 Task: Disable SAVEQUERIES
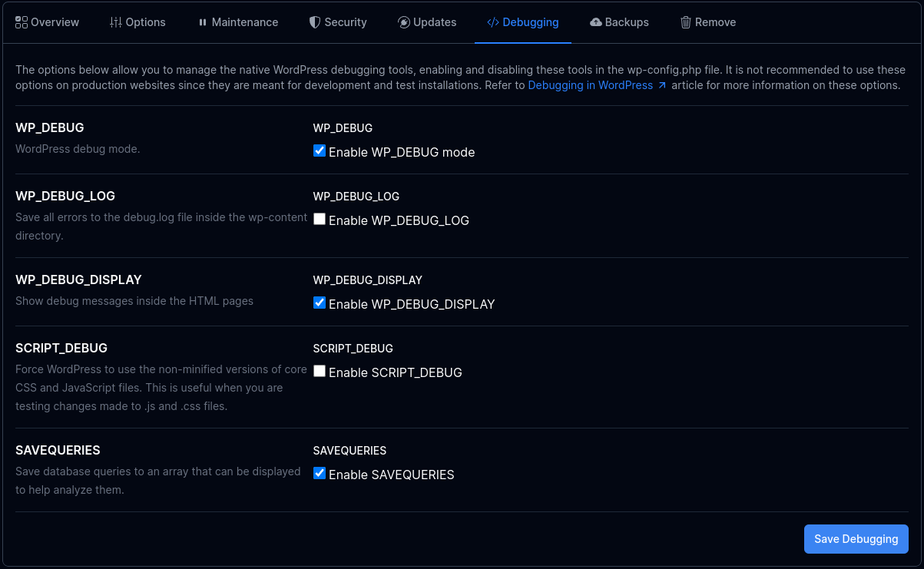[x=319, y=473]
